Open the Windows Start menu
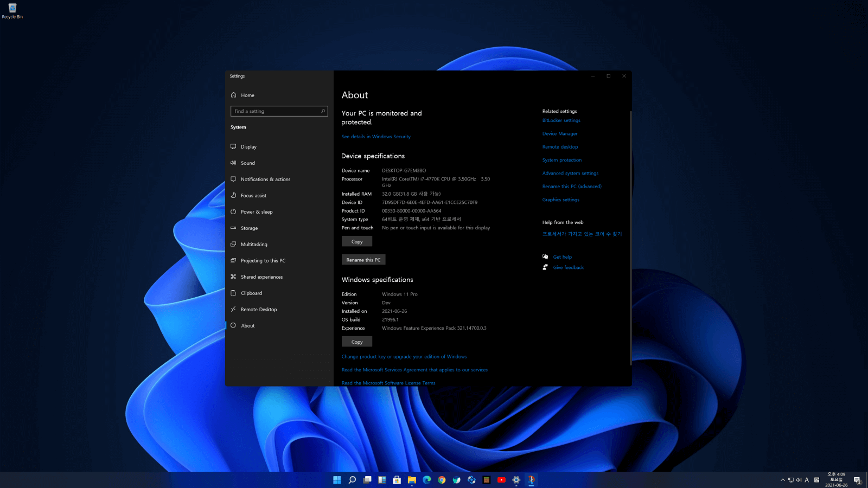The image size is (868, 488). tap(337, 480)
